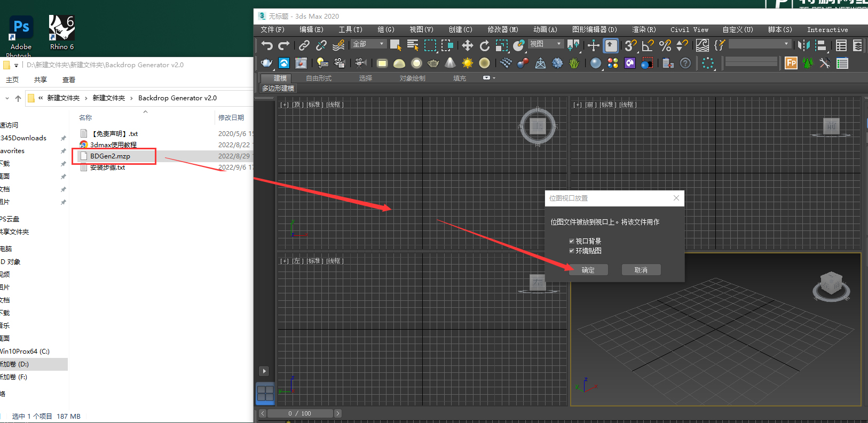The image size is (868, 423).
Task: Open the 全部 selection filter dropdown
Action: [x=368, y=44]
